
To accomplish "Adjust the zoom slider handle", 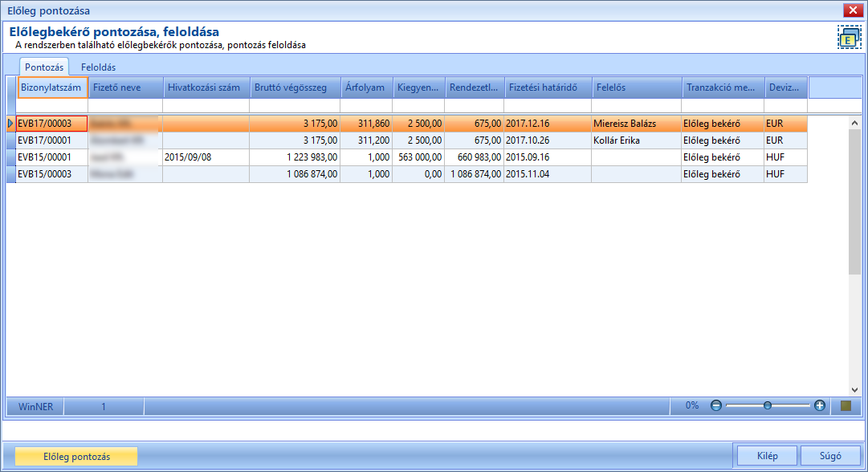I will [768, 405].
